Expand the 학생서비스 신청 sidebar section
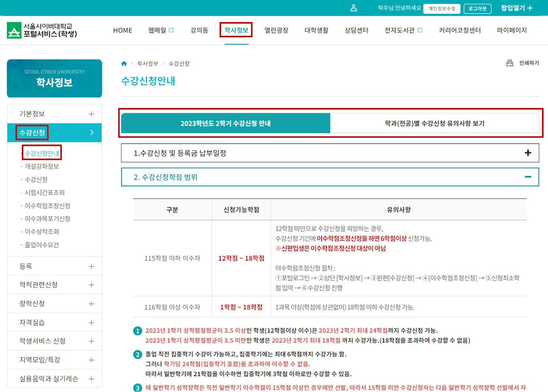 [91, 341]
